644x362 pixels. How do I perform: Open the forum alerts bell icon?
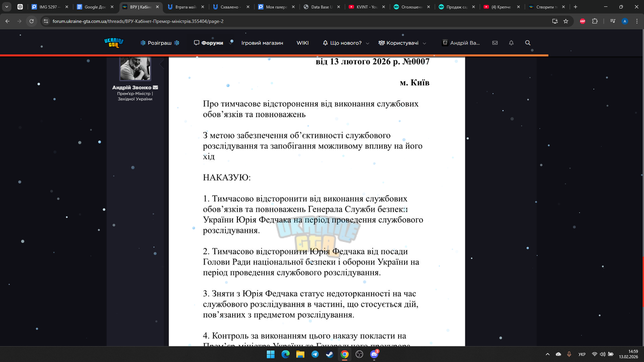511,43
